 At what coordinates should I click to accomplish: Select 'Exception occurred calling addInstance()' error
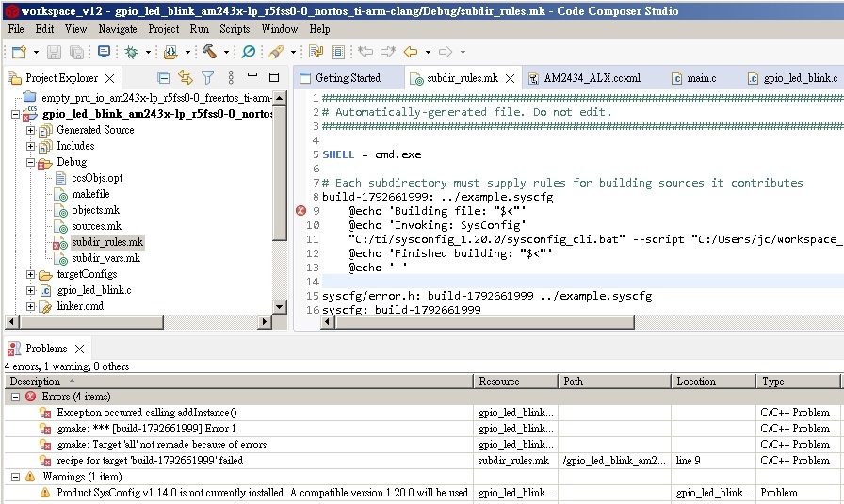click(147, 413)
